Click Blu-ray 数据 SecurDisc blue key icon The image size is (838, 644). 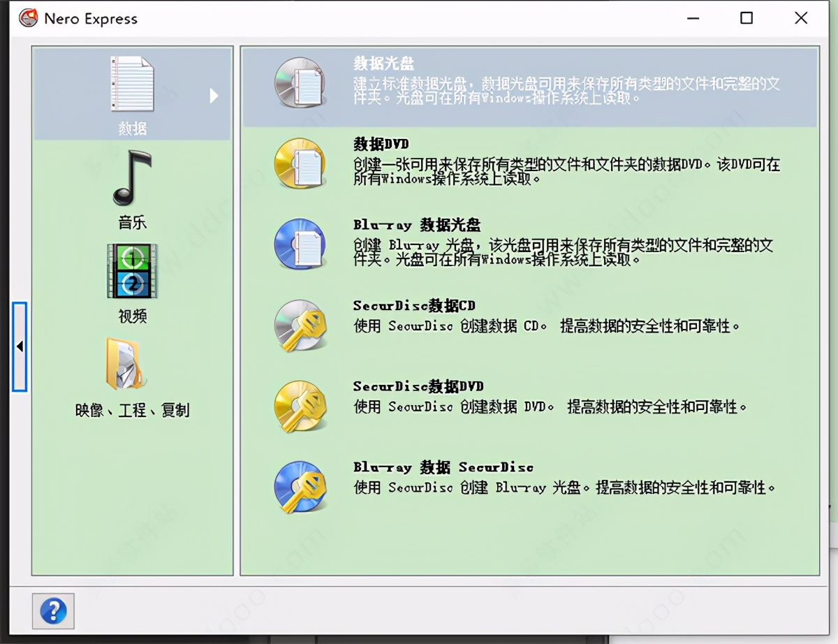[x=300, y=487]
